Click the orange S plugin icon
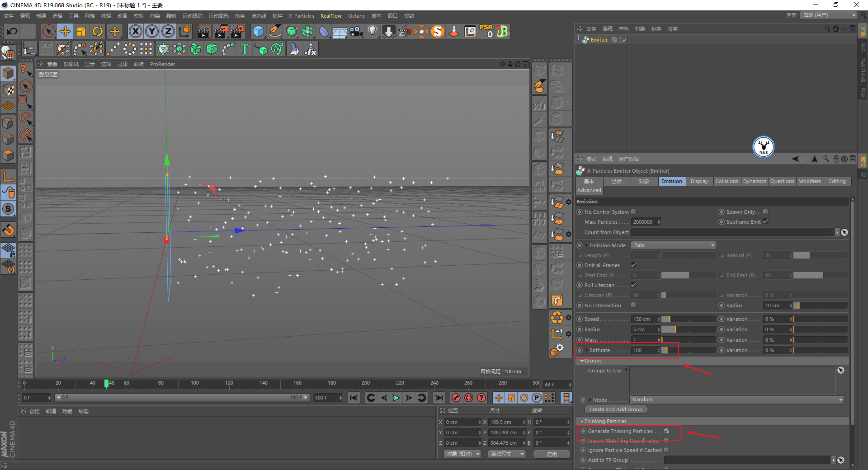This screenshot has height=470, width=868. pos(438,31)
